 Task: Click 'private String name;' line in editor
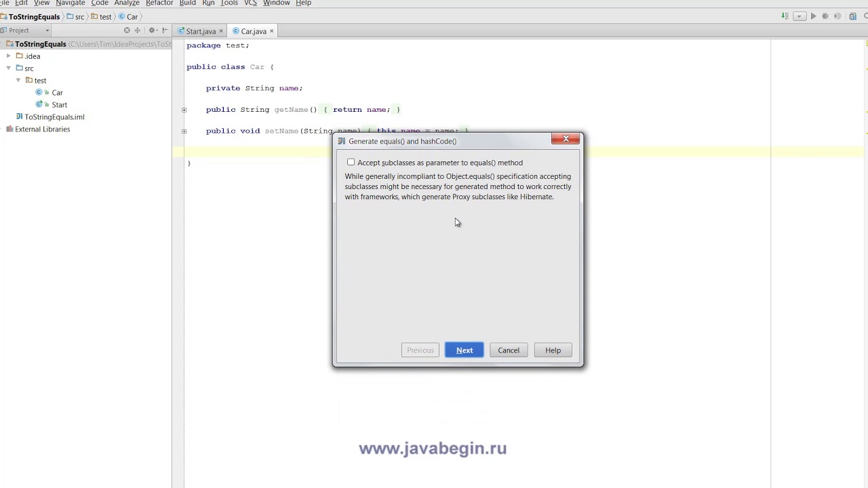coord(254,88)
